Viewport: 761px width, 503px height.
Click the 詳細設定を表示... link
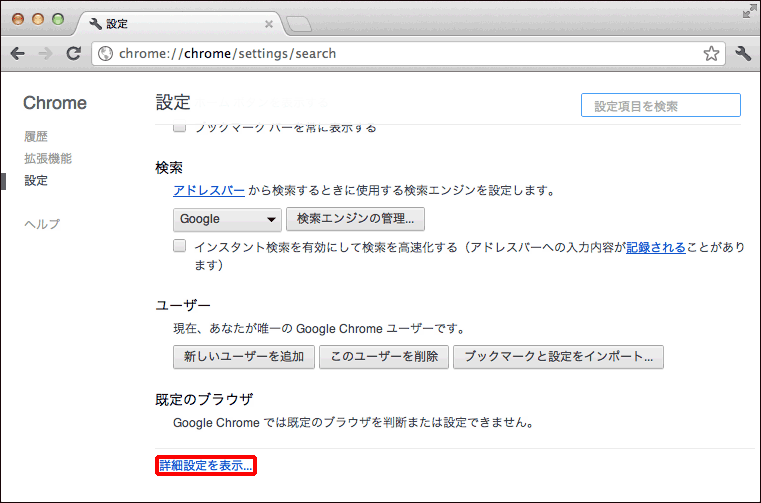point(206,466)
